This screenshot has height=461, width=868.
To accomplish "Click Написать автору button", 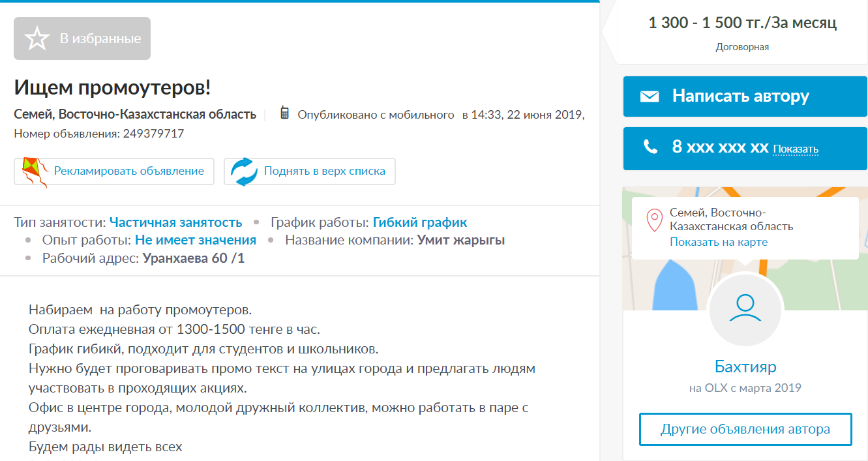I will (745, 97).
